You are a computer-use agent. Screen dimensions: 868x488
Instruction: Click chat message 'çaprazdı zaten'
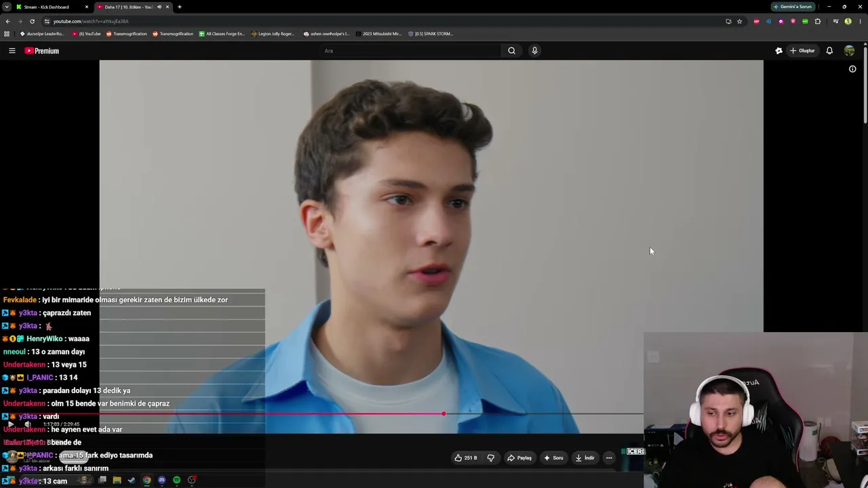(x=66, y=313)
